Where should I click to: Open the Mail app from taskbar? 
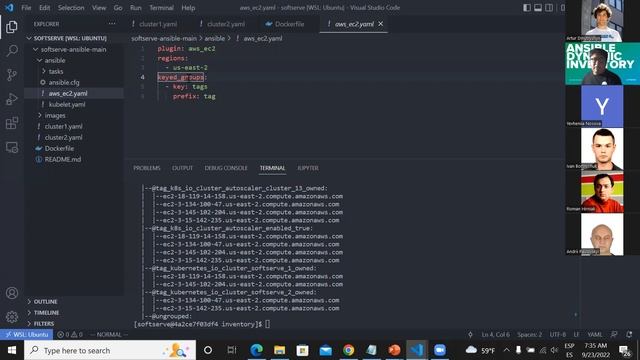pyautogui.click(x=326, y=350)
